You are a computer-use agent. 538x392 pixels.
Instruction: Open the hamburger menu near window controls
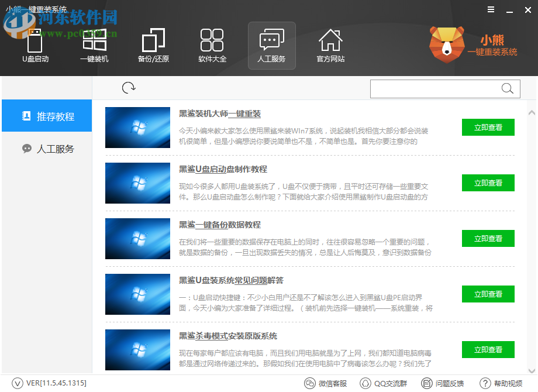coord(490,9)
